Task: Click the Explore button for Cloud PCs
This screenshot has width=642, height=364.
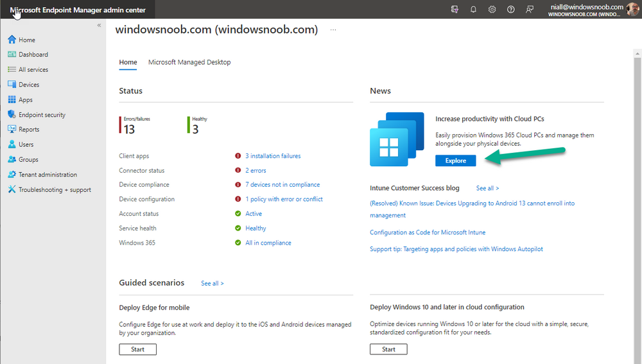Action: coord(456,160)
